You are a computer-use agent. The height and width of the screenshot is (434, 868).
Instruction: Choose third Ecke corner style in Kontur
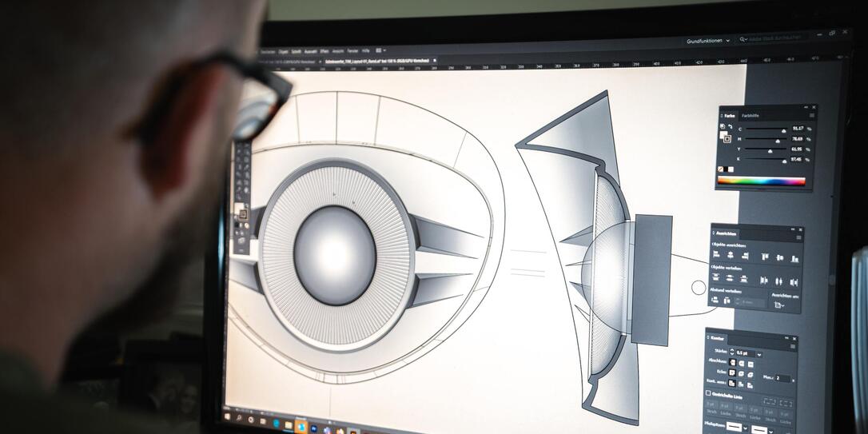(750, 375)
